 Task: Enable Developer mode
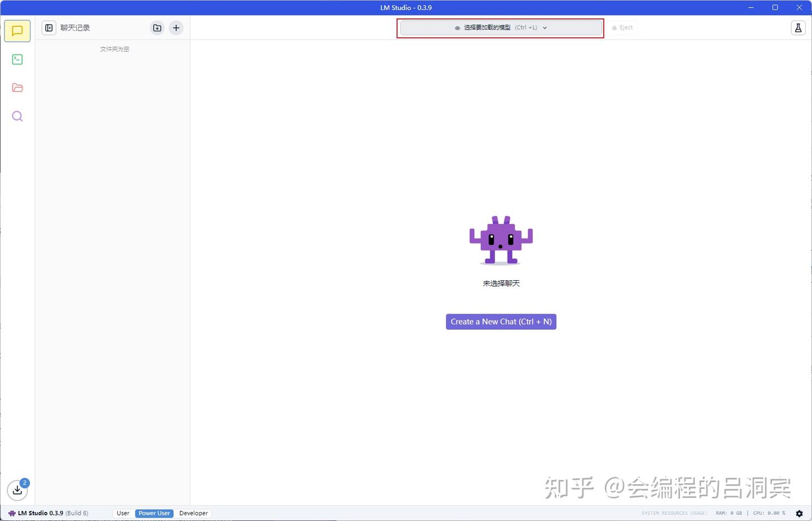coord(193,513)
